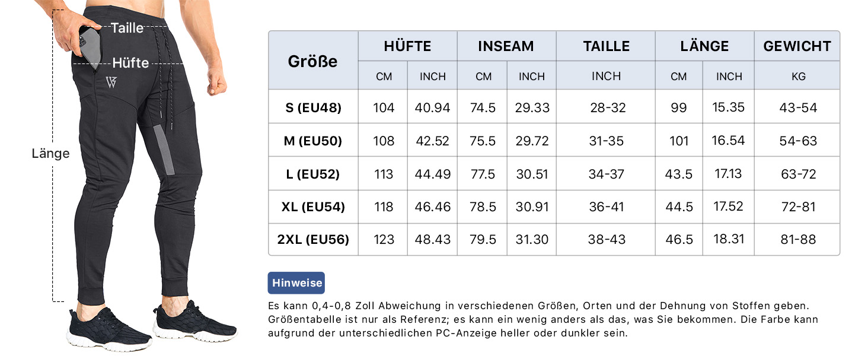
Task: Click the TAILLE header in the table
Action: [605, 46]
